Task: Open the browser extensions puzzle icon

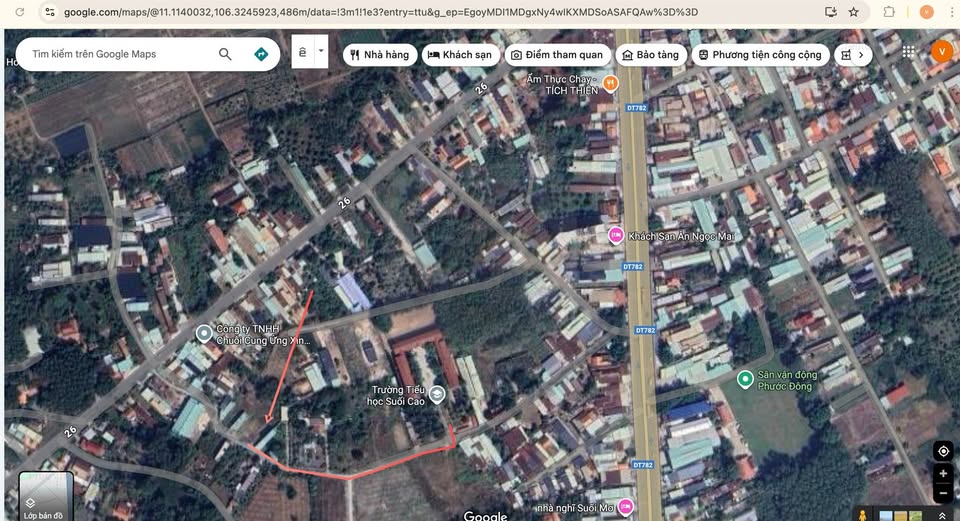Action: point(889,12)
